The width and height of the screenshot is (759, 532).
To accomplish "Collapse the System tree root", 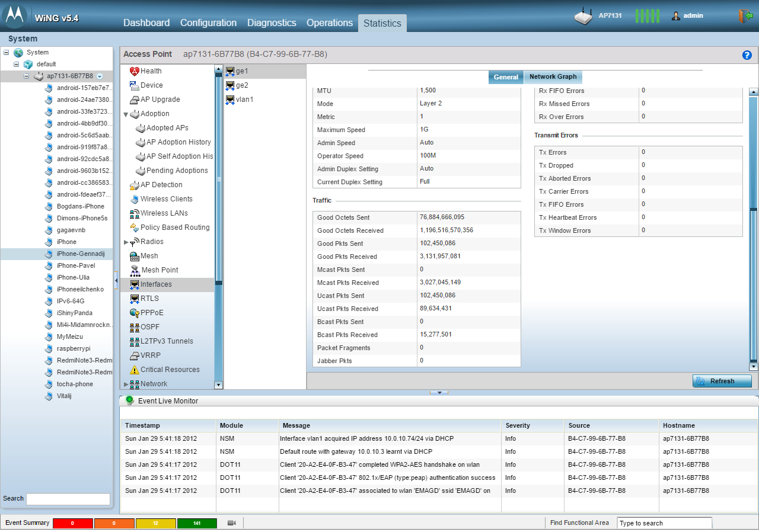I will (7, 52).
